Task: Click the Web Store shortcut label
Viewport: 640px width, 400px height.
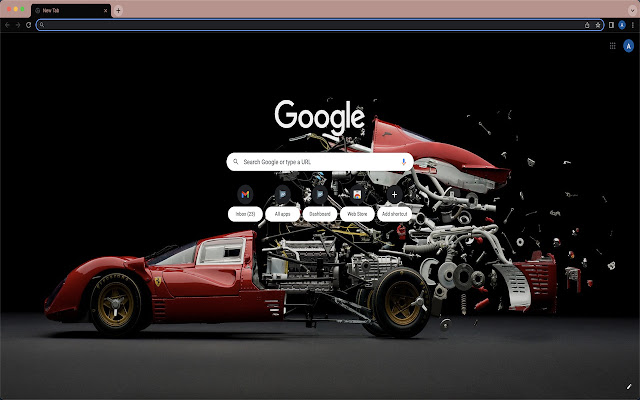Action: [x=357, y=214]
